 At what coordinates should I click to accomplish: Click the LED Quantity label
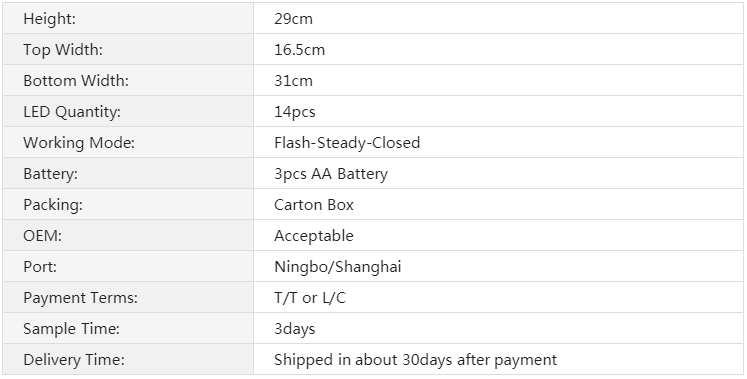[72, 112]
